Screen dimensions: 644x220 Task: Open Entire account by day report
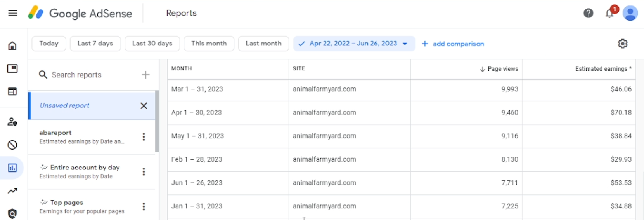[92, 172]
